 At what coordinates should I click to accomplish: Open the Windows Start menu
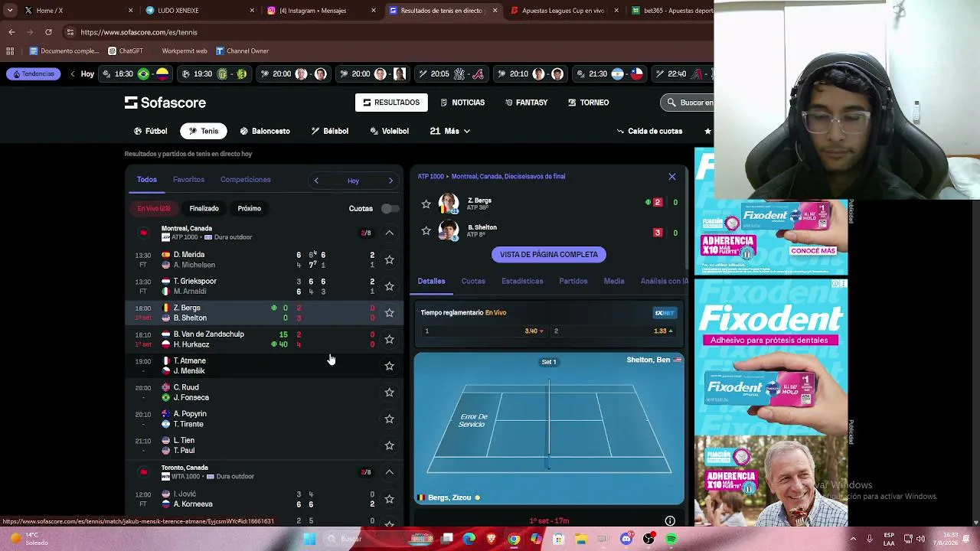(309, 539)
